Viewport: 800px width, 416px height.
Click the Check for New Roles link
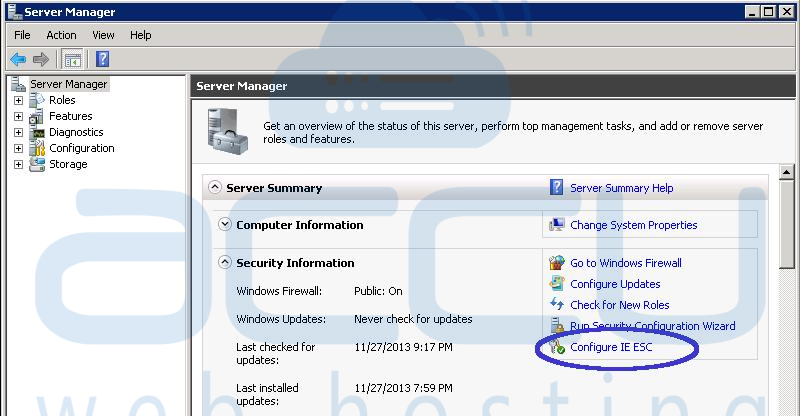tap(619, 305)
